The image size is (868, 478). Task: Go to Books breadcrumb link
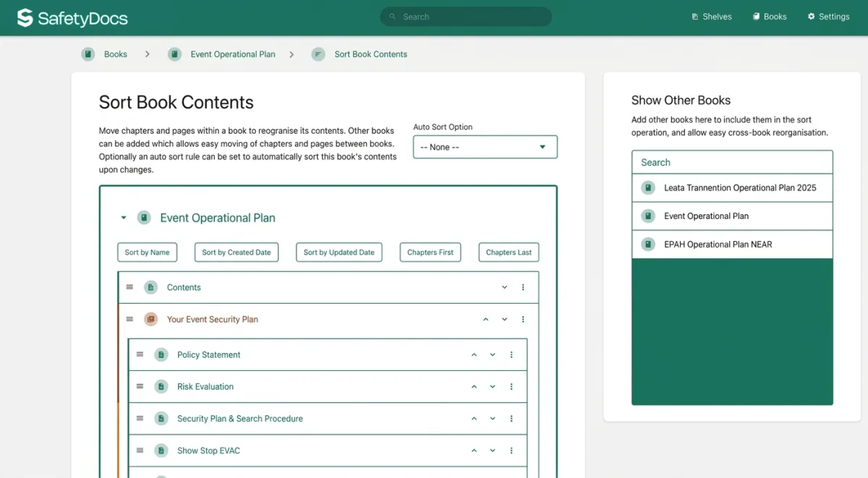pyautogui.click(x=116, y=54)
